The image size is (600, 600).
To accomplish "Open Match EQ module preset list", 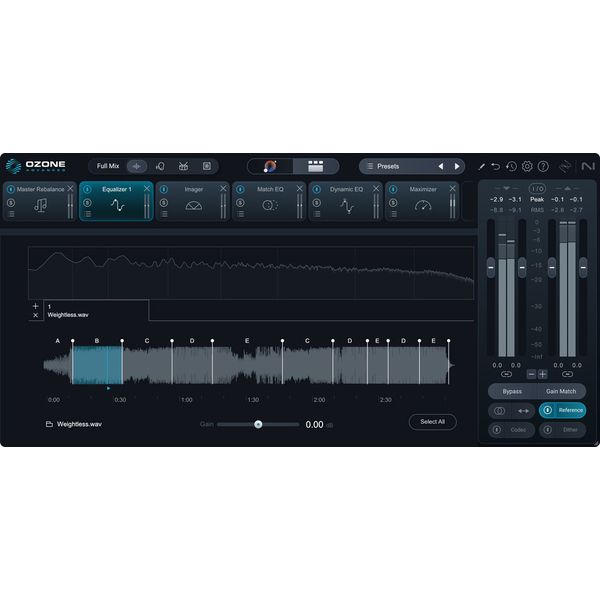I will pyautogui.click(x=240, y=214).
